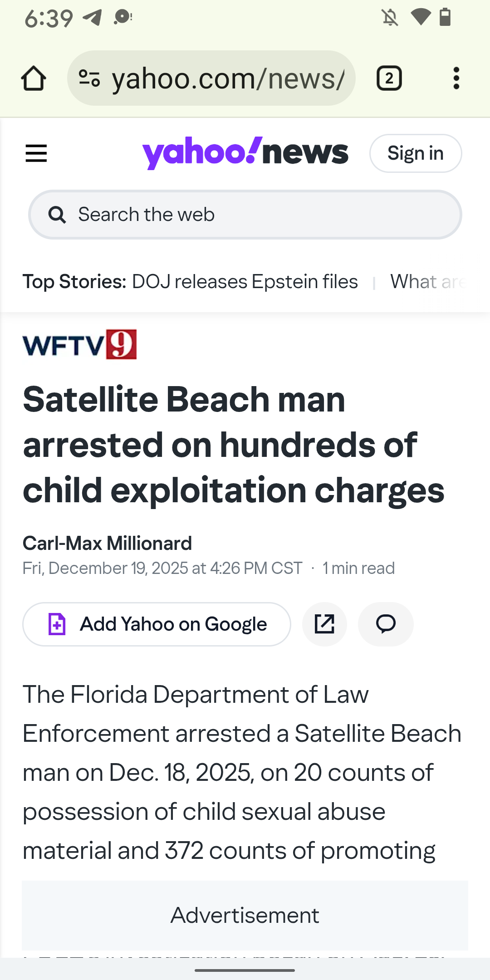Open the partially visible 'What are' top story
This screenshot has width=490, height=980.
pos(427,282)
